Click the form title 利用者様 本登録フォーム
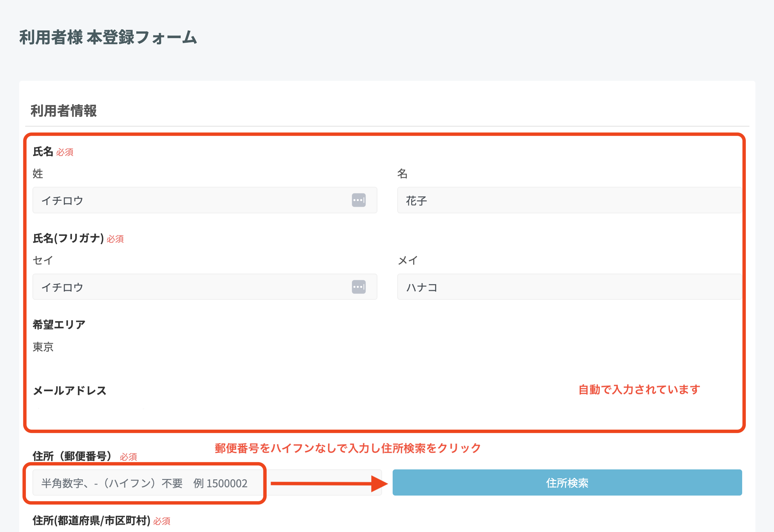774x532 pixels. (x=107, y=38)
